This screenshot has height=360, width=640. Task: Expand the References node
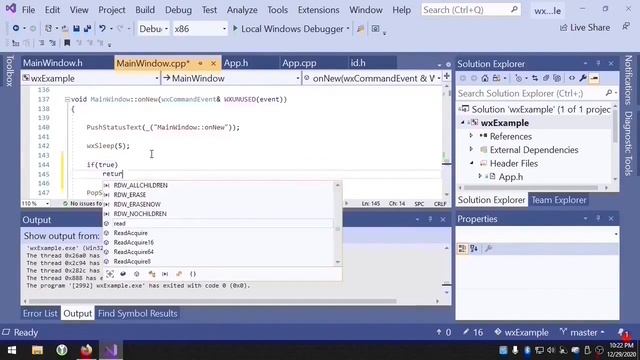tap(471, 136)
